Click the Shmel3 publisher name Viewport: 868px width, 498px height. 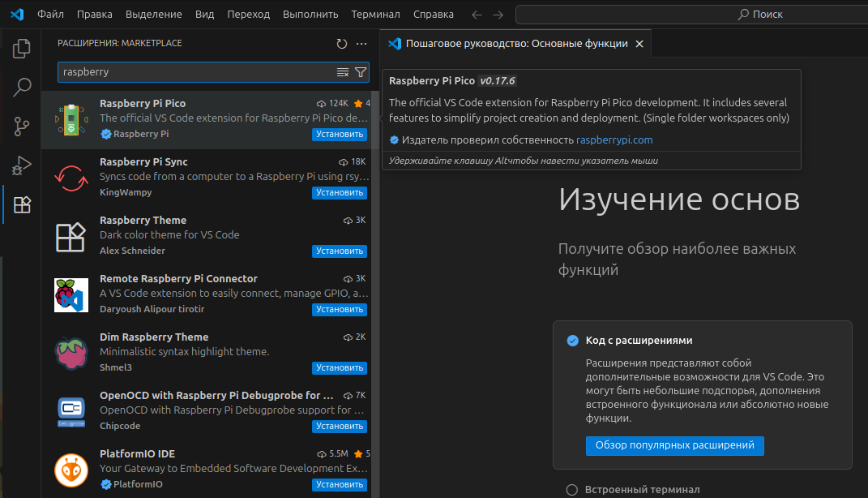(116, 367)
